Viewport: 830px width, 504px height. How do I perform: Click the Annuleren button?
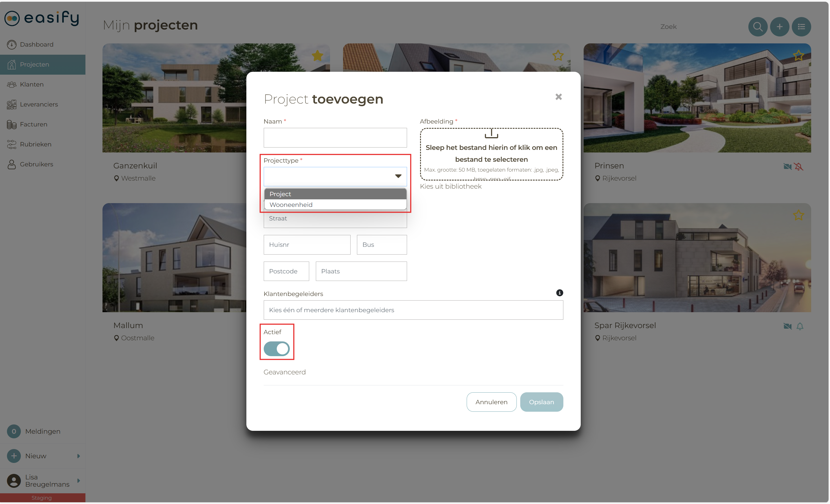click(x=492, y=402)
